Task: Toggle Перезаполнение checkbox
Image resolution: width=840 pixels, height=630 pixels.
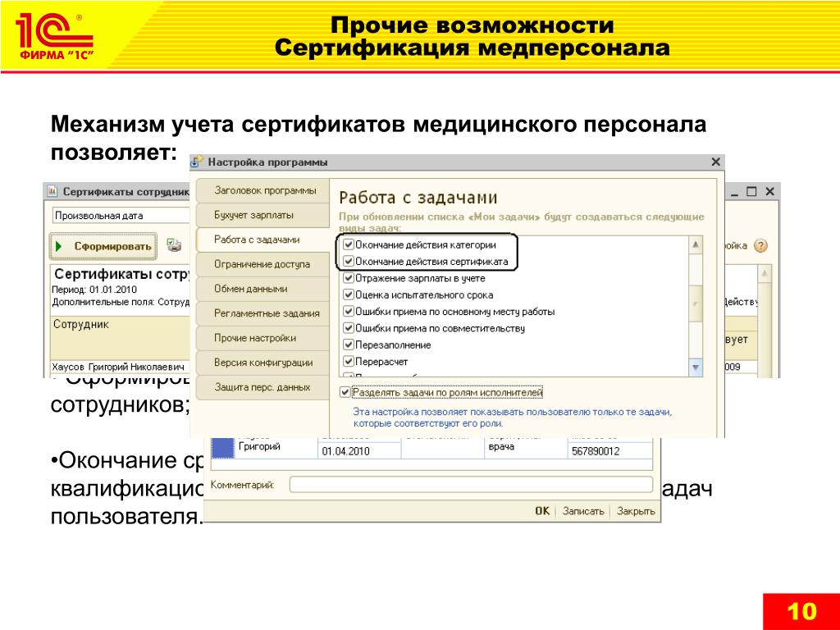Action: [349, 345]
